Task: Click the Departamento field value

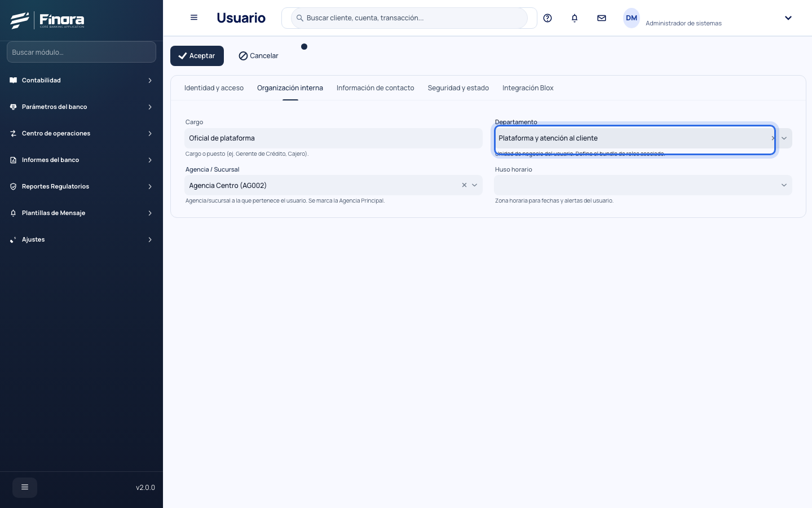Action: (x=548, y=138)
